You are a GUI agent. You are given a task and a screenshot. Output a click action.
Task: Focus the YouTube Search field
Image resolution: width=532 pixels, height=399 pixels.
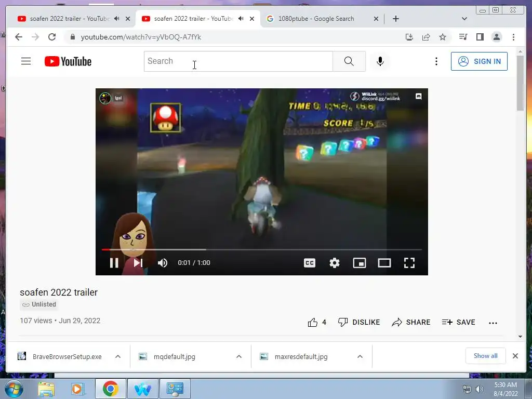238,61
